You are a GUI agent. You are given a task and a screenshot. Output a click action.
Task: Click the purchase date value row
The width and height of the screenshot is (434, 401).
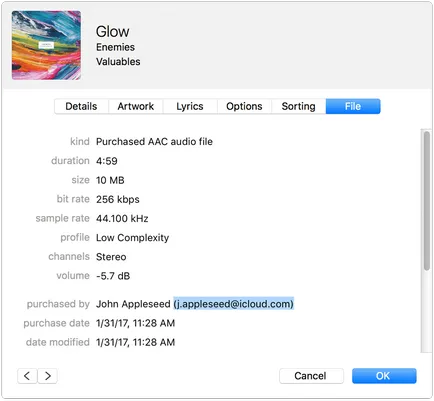[135, 323]
